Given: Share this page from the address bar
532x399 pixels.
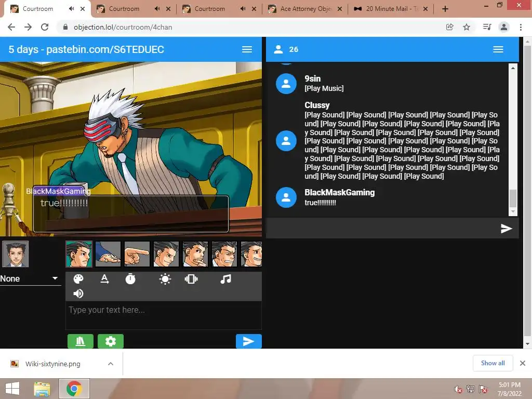Looking at the screenshot, I should [x=449, y=27].
